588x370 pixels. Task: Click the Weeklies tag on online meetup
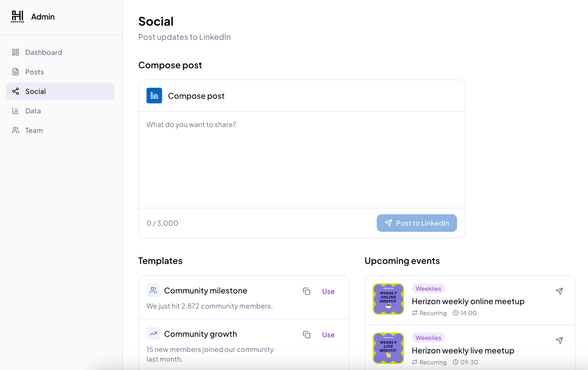(428, 288)
